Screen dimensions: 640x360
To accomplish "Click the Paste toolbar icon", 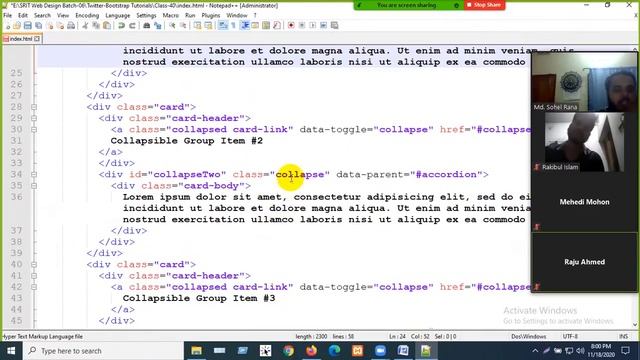I will [107, 25].
